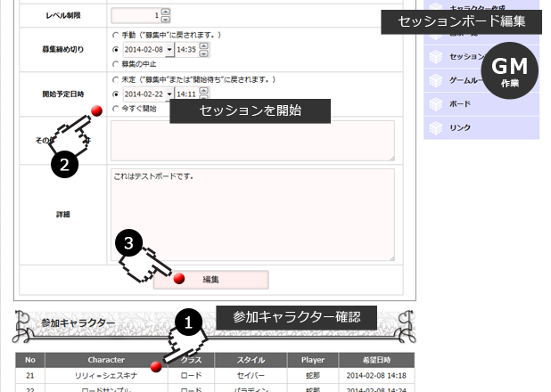Click the 詳細 text area containing これはテストボードです

252,215
